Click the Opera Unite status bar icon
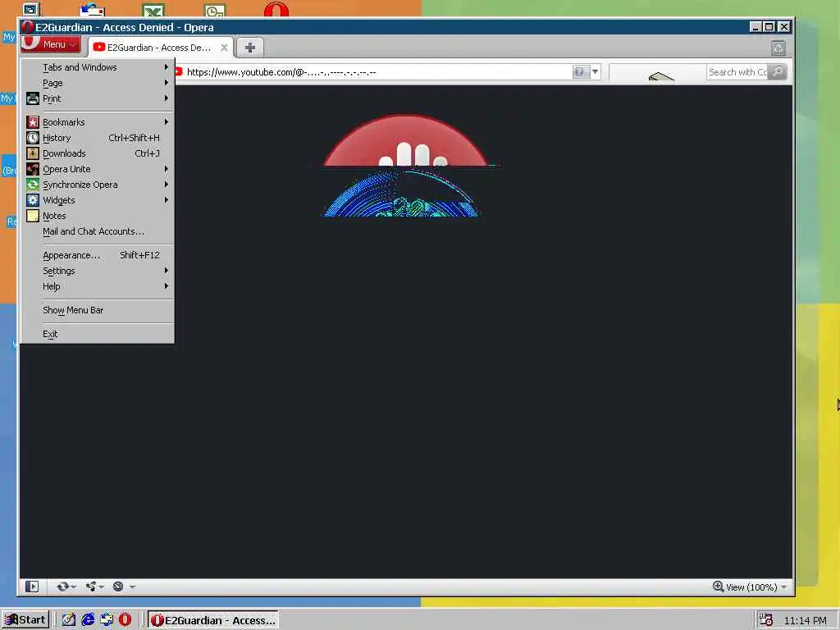 coord(90,587)
